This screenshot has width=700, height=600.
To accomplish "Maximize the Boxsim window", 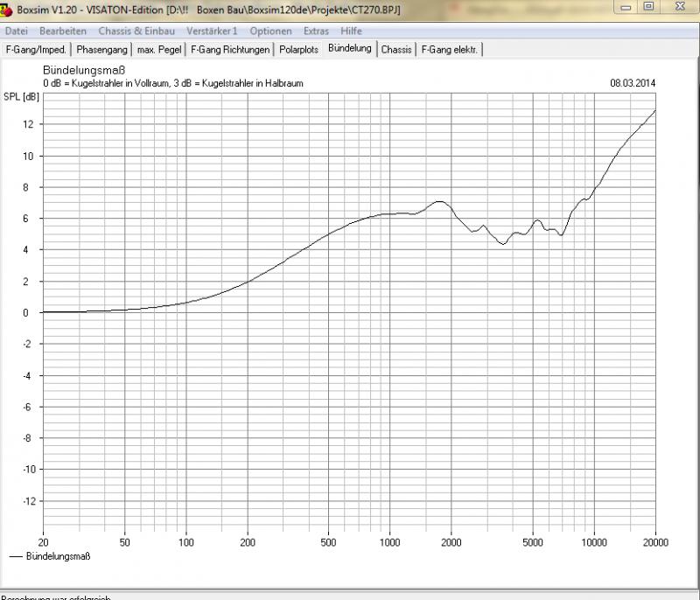I will click(648, 7).
